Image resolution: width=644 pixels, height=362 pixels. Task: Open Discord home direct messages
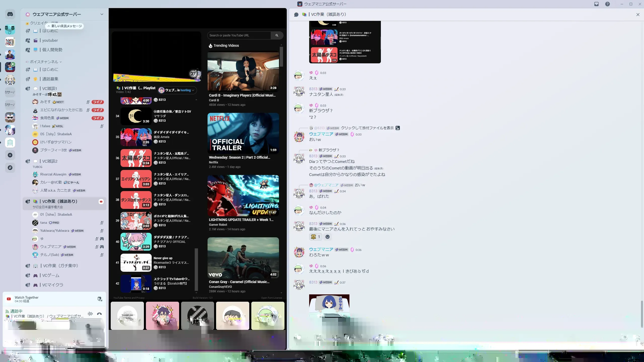pyautogui.click(x=10, y=14)
